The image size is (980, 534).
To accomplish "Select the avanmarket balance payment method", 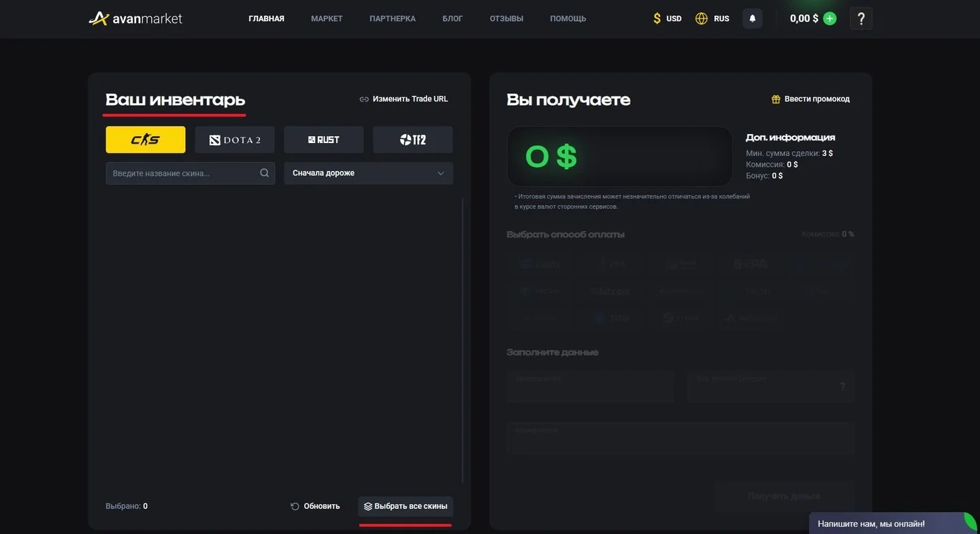I will click(x=751, y=317).
